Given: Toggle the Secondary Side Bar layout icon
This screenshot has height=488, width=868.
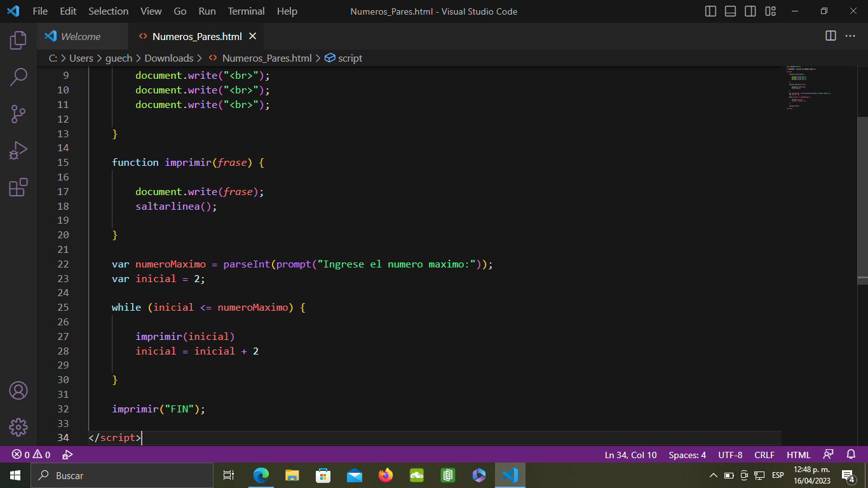Looking at the screenshot, I should 750,11.
